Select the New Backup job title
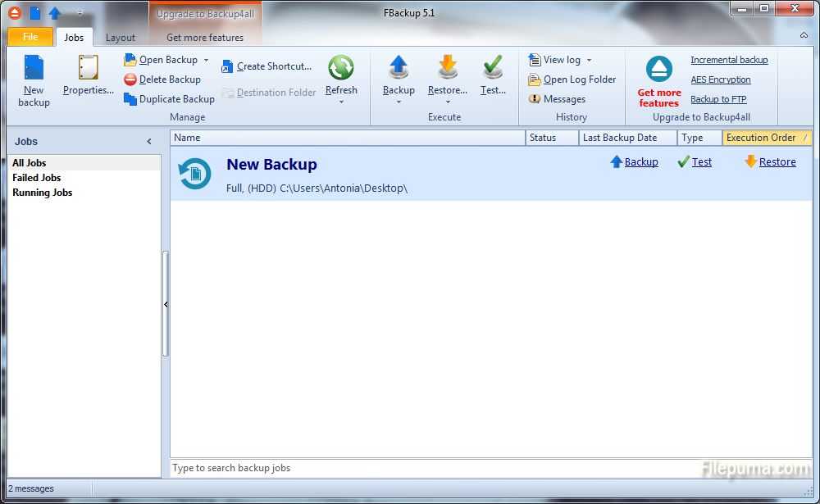 271,165
